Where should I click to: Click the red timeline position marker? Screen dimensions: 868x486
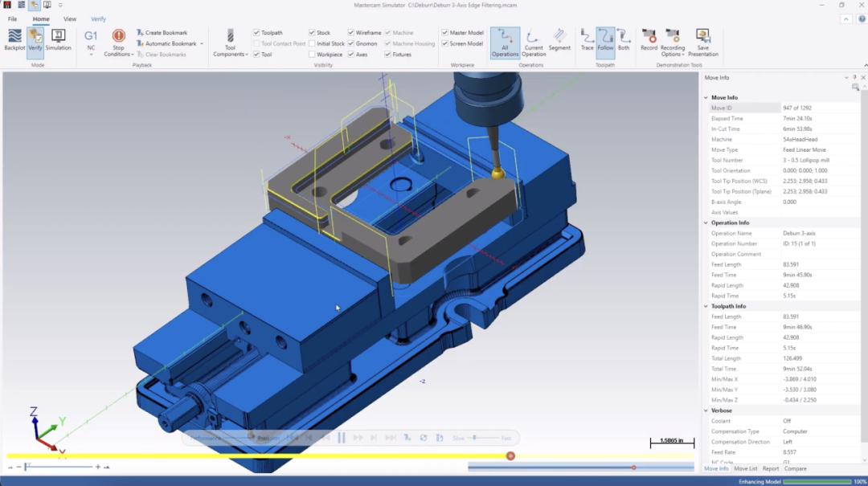click(510, 456)
